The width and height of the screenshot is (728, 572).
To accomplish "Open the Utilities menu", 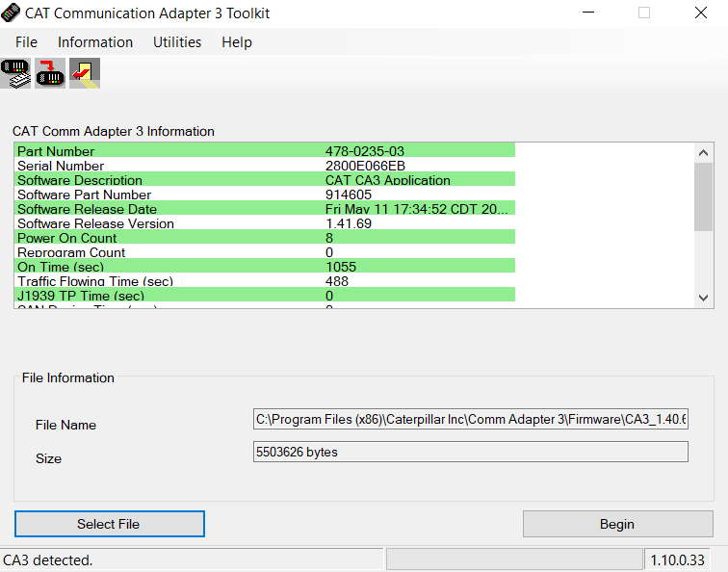I will tap(177, 42).
